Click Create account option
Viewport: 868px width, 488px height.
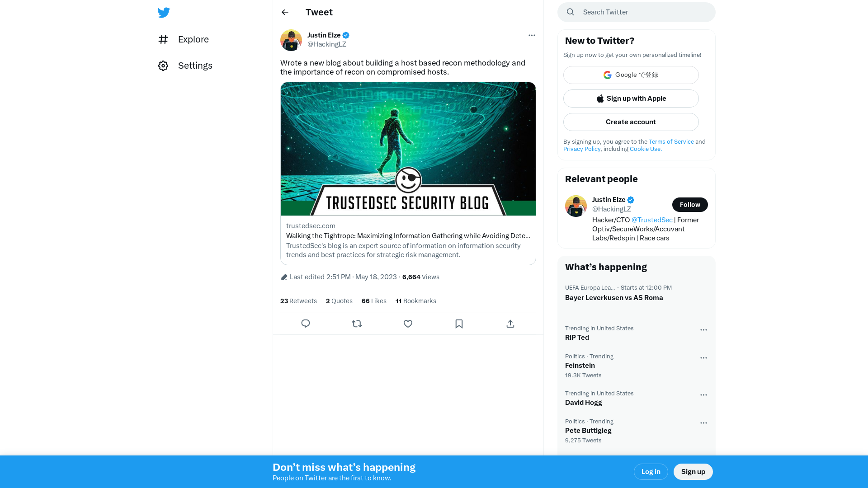pos(631,122)
